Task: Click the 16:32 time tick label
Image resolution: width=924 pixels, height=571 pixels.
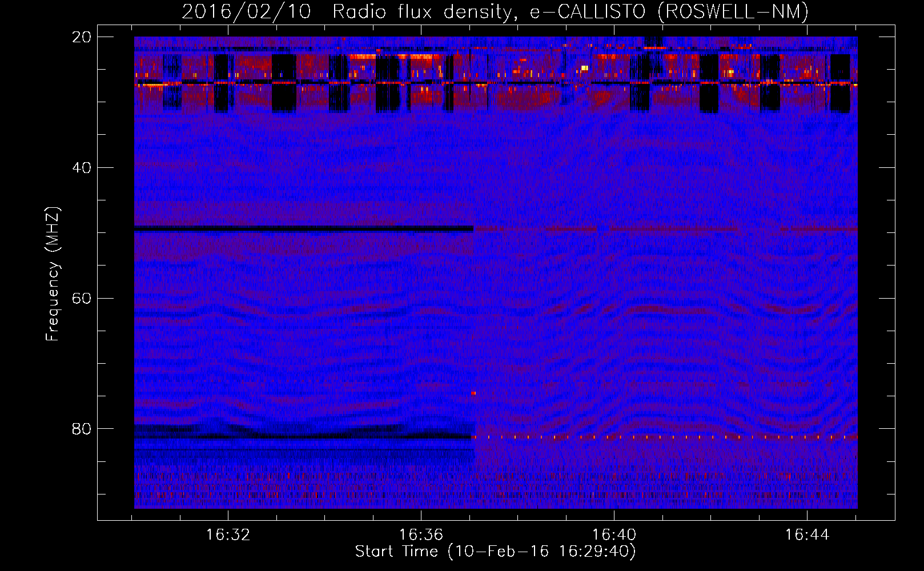Action: (x=228, y=535)
